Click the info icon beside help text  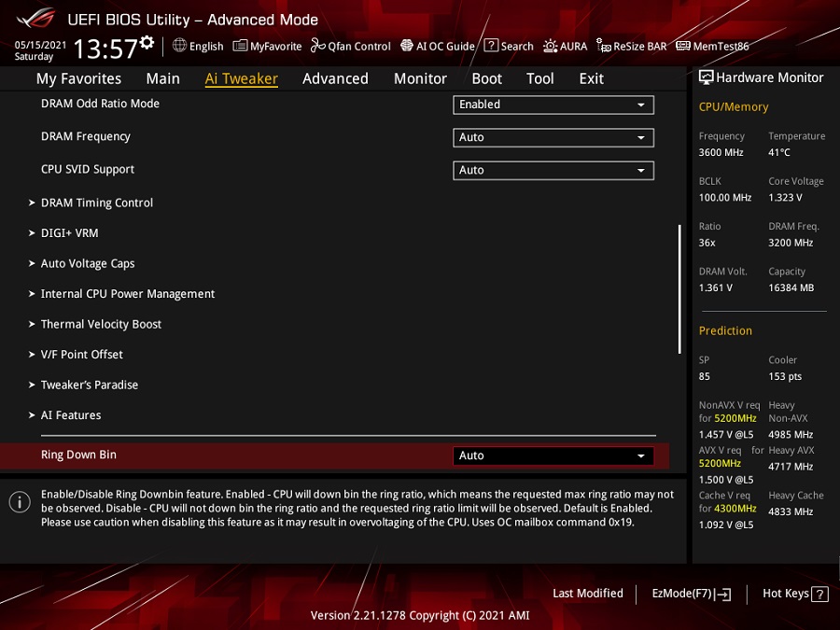[20, 502]
